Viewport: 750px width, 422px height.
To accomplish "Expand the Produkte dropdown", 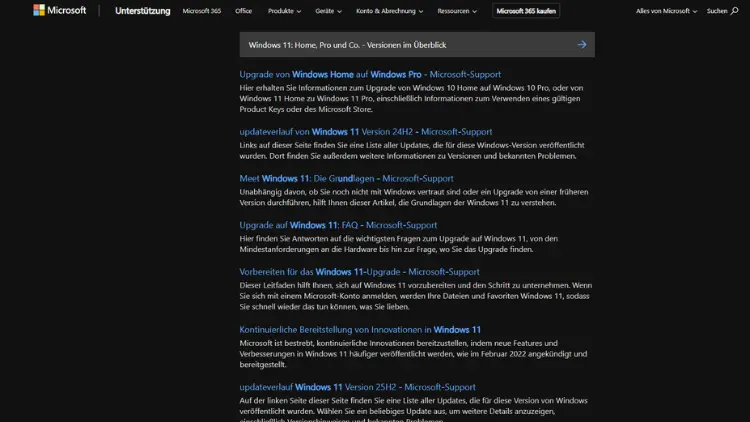I will click(x=284, y=11).
